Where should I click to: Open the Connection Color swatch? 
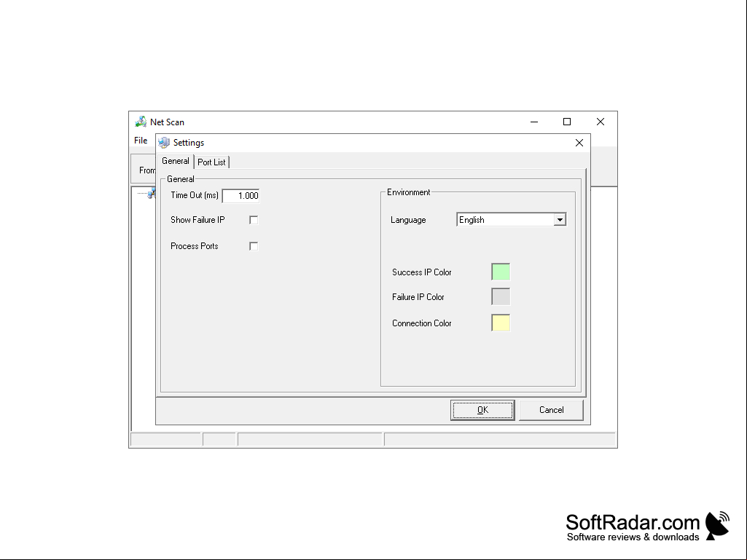tap(501, 323)
